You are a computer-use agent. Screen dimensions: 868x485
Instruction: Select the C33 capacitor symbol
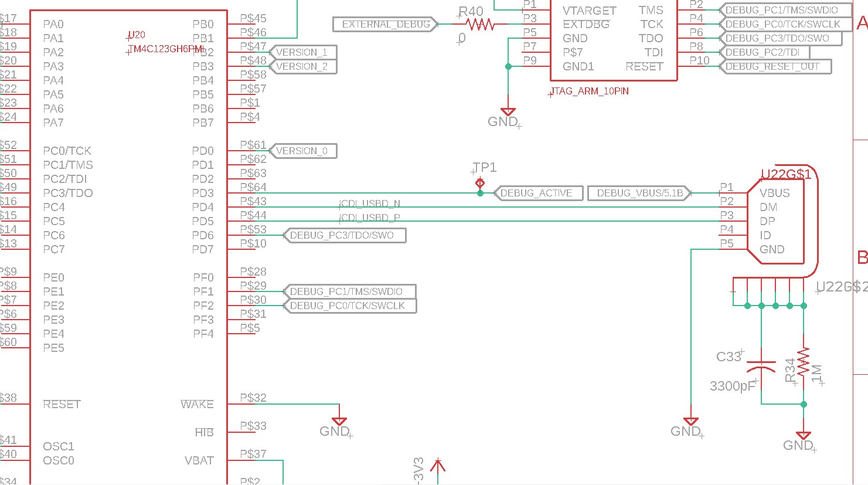coord(761,368)
